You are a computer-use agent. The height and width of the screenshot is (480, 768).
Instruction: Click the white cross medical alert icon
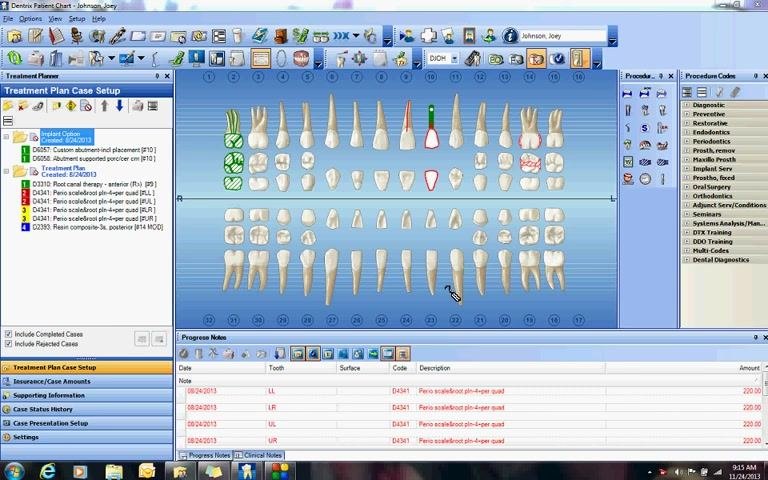click(428, 36)
